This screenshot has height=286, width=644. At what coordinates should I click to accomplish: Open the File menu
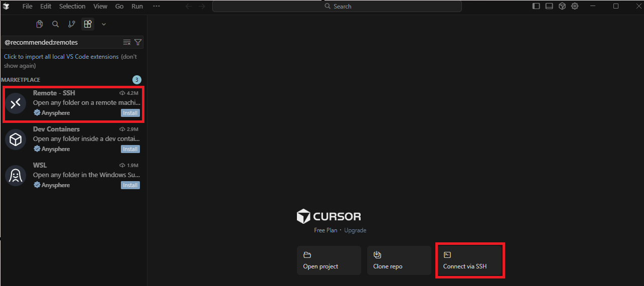(x=28, y=7)
